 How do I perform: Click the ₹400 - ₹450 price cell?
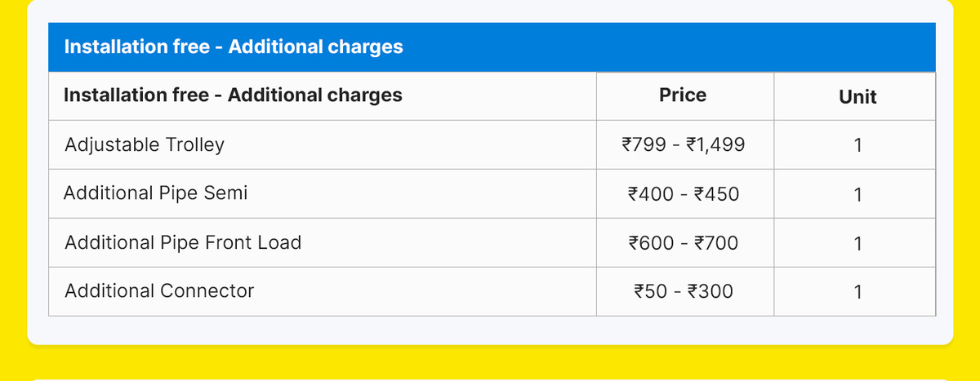[683, 194]
